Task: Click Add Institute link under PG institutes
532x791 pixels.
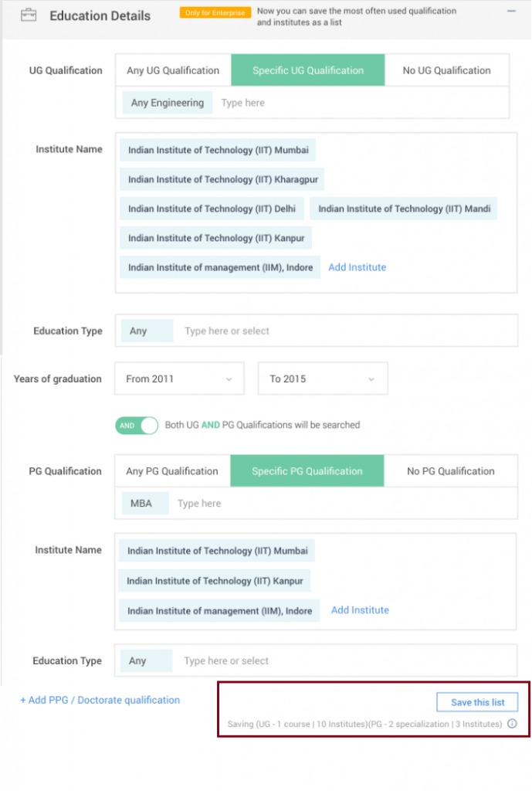Action: tap(360, 610)
